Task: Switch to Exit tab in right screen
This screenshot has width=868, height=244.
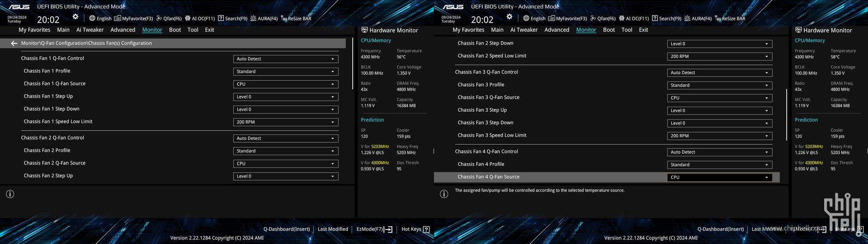Action: coord(643,30)
